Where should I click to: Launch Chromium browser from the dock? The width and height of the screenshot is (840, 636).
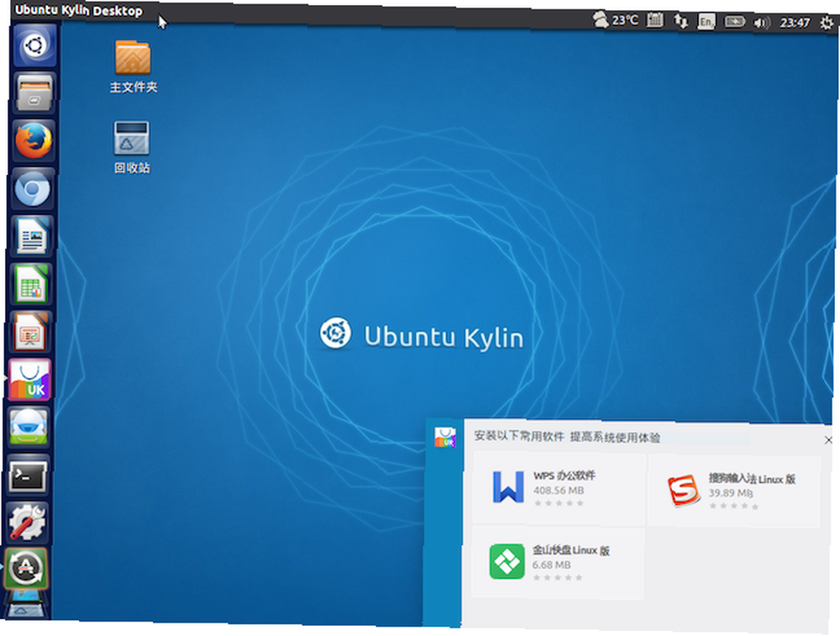[33, 188]
